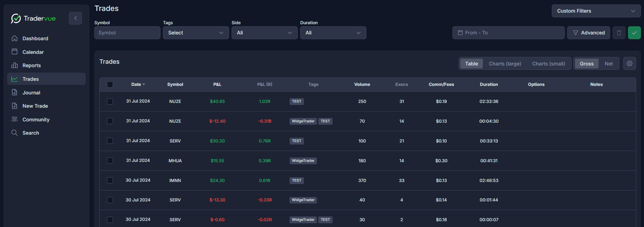Screen dimensions: 644x227
Task: Click the New Trade file-plus icon
Action: coord(14,106)
